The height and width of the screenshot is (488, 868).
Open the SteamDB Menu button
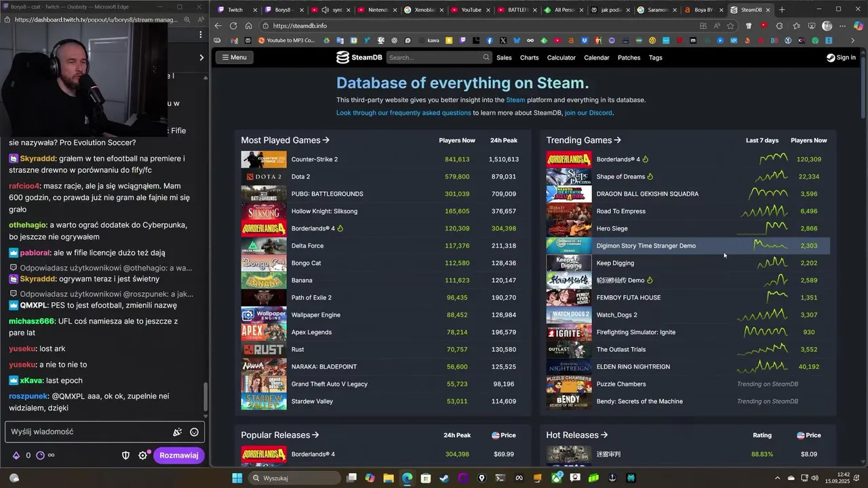tap(234, 58)
